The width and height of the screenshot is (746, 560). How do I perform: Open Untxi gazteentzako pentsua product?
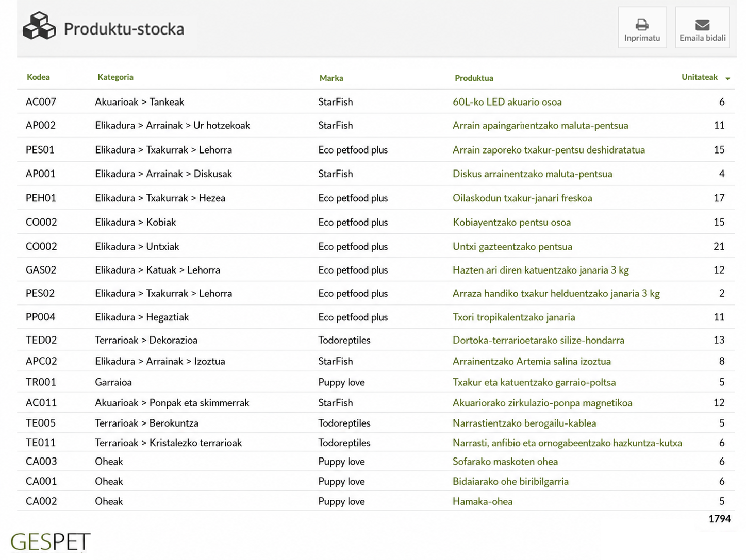pos(512,247)
